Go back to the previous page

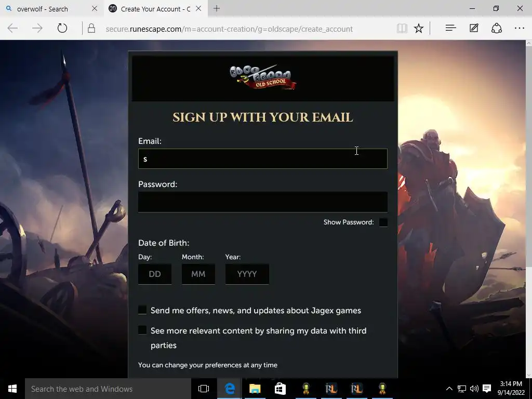click(x=12, y=28)
